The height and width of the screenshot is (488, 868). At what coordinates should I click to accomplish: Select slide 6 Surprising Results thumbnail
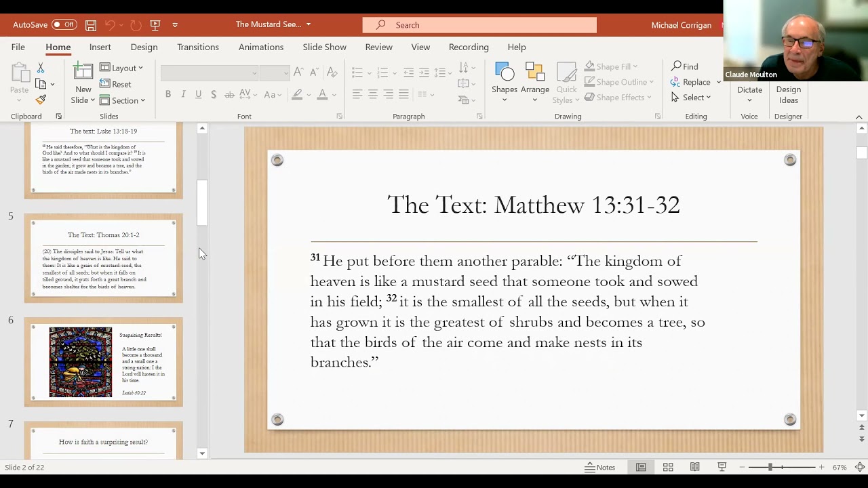point(104,363)
